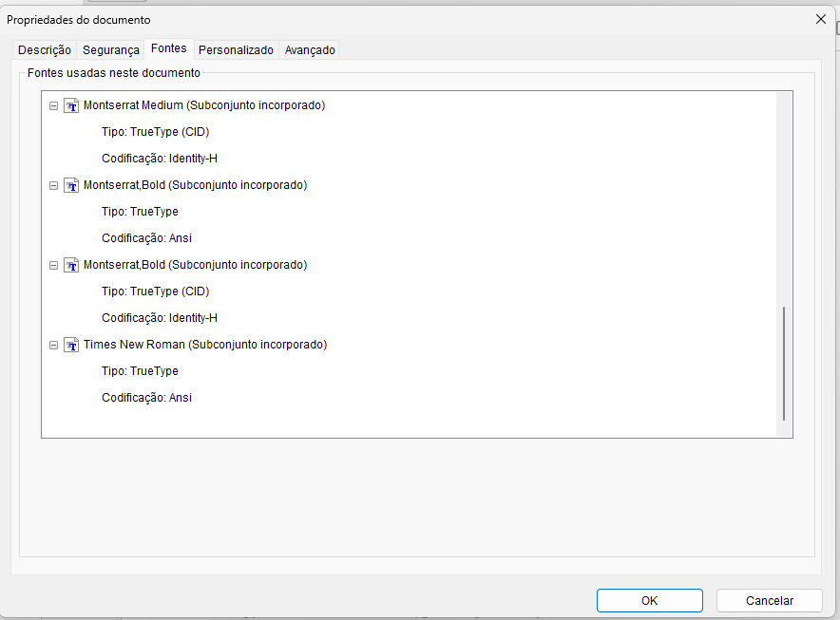
Task: Click font icon of Identity-H Montserrat,Bold entry
Action: (71, 265)
